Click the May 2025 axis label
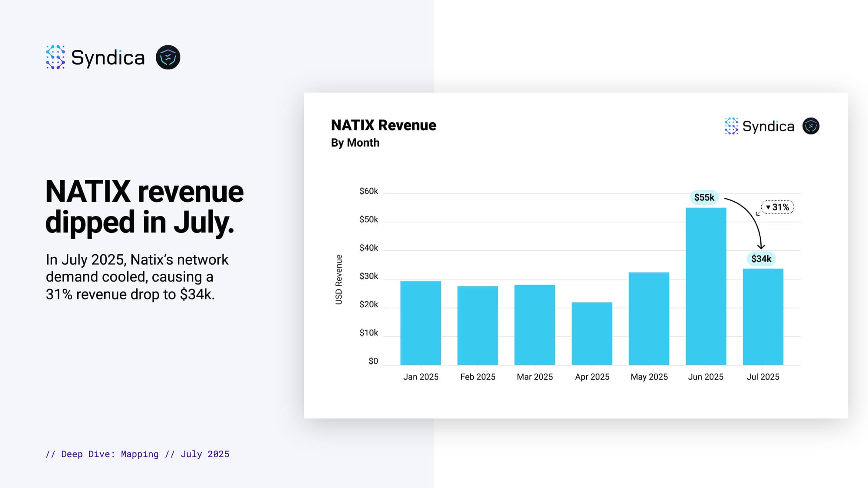Viewport: 868px width, 488px height. point(649,377)
